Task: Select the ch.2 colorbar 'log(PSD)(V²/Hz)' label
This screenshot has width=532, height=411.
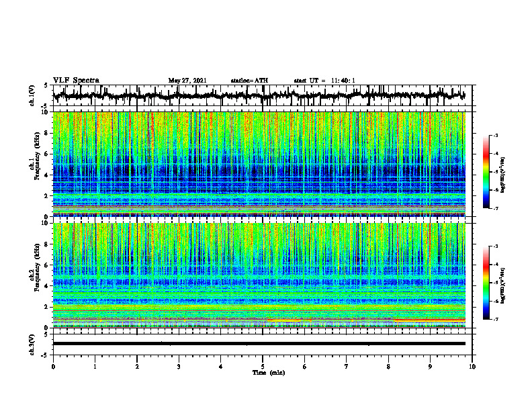Action: tap(503, 285)
